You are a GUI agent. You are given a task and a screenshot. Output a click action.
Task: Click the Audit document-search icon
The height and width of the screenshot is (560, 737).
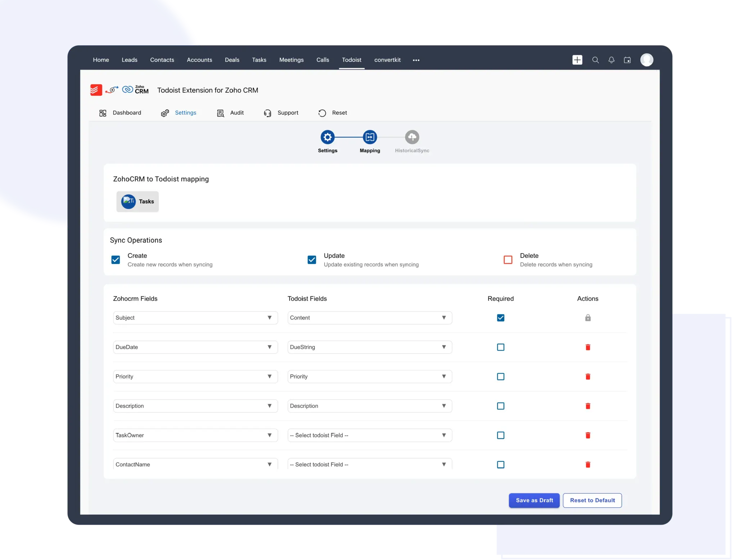coord(221,113)
